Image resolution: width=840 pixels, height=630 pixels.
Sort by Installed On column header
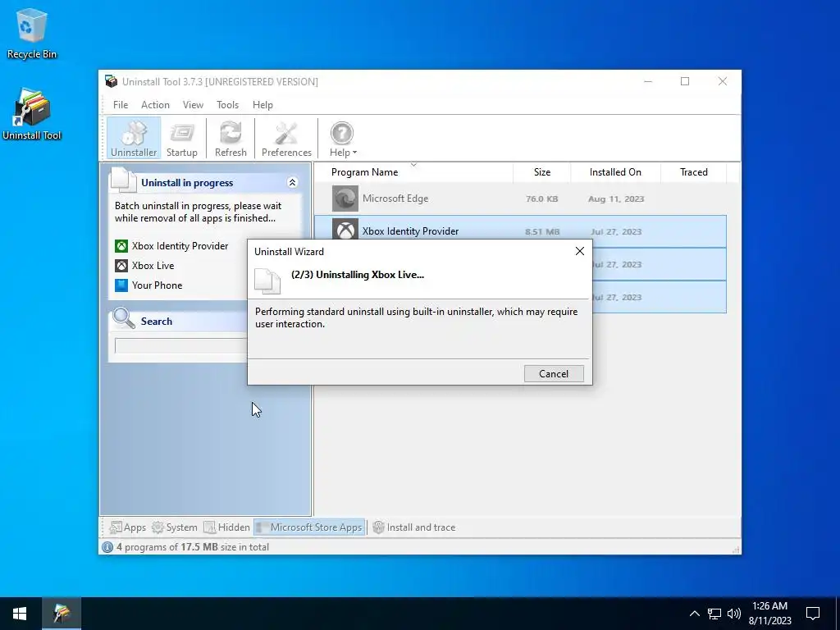(615, 172)
